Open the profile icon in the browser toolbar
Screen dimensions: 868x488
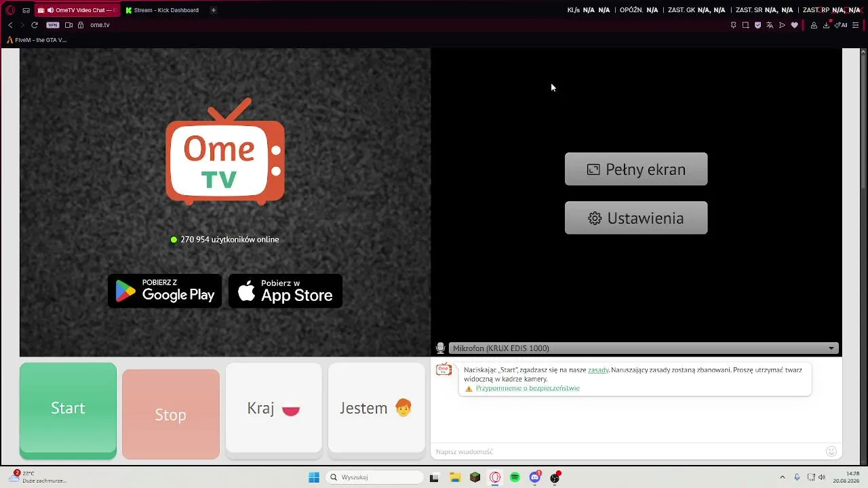click(814, 25)
